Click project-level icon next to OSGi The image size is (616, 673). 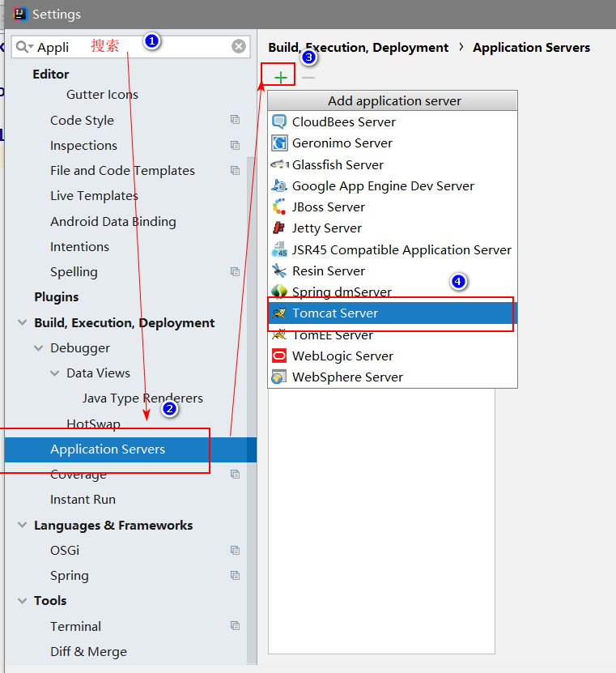pyautogui.click(x=235, y=550)
